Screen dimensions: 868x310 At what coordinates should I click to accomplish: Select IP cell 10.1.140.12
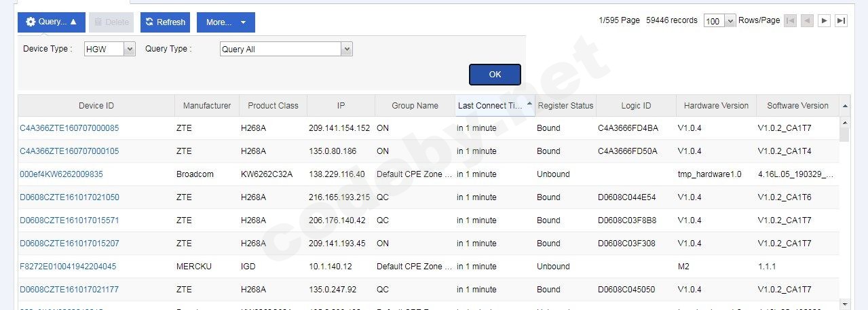(331, 267)
